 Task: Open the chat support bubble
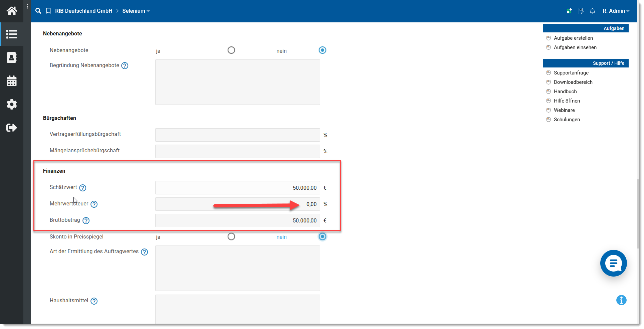click(613, 263)
